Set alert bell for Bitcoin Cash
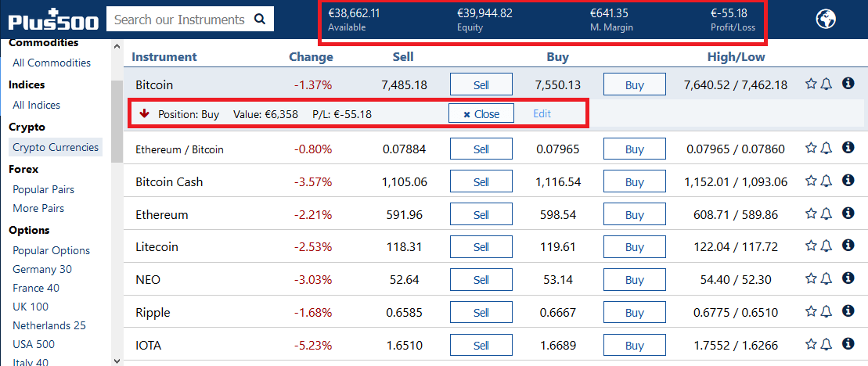The width and height of the screenshot is (868, 366). pos(826,181)
